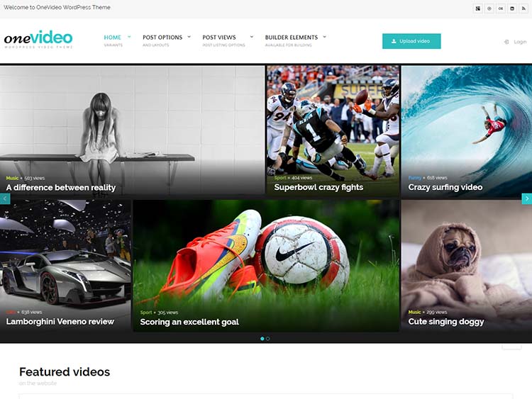
Task: Click the last.fm-style lettered social icon in top bar
Action: [501, 9]
